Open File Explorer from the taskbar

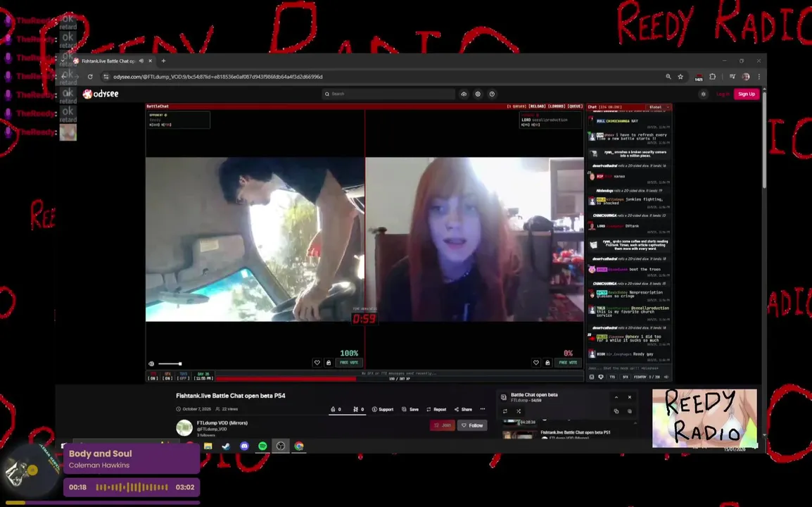point(208,446)
